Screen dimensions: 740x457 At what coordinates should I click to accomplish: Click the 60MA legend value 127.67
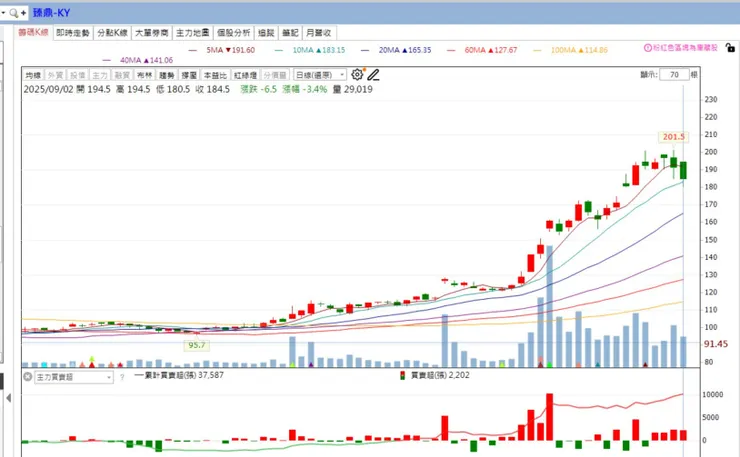503,50
